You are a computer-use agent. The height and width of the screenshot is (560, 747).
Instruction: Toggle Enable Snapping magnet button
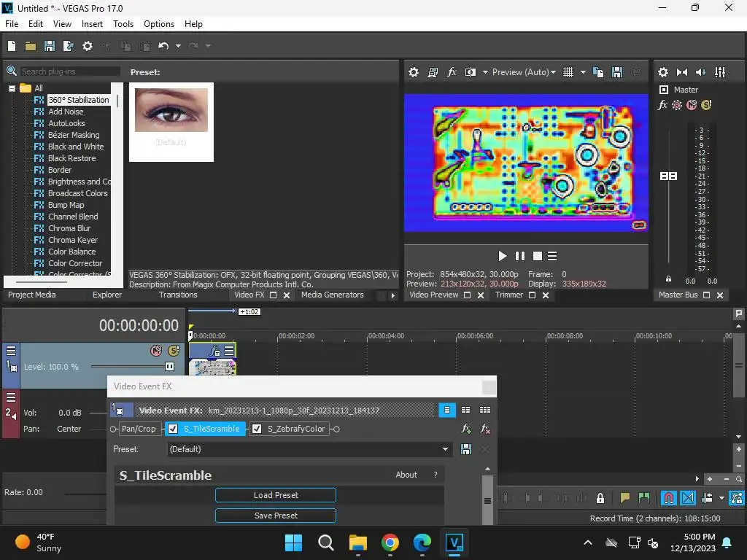[x=669, y=498]
